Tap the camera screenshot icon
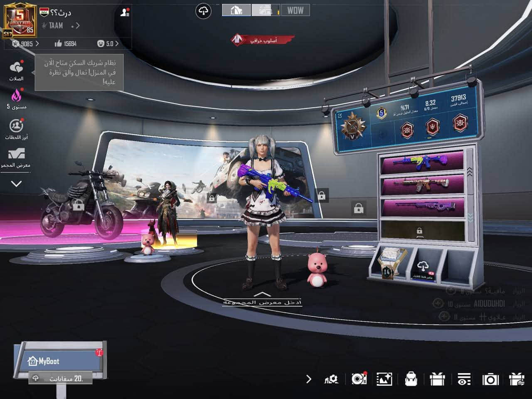 (x=490, y=379)
